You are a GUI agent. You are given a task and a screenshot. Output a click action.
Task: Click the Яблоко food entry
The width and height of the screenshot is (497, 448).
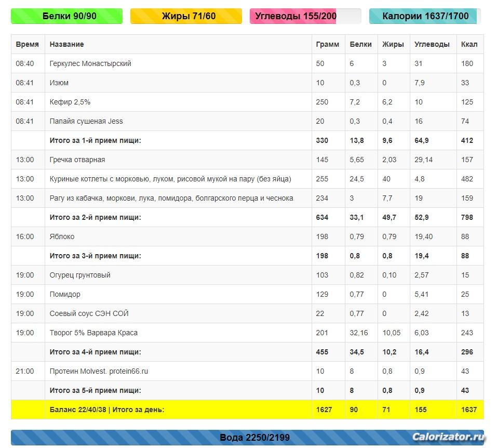pyautogui.click(x=62, y=236)
